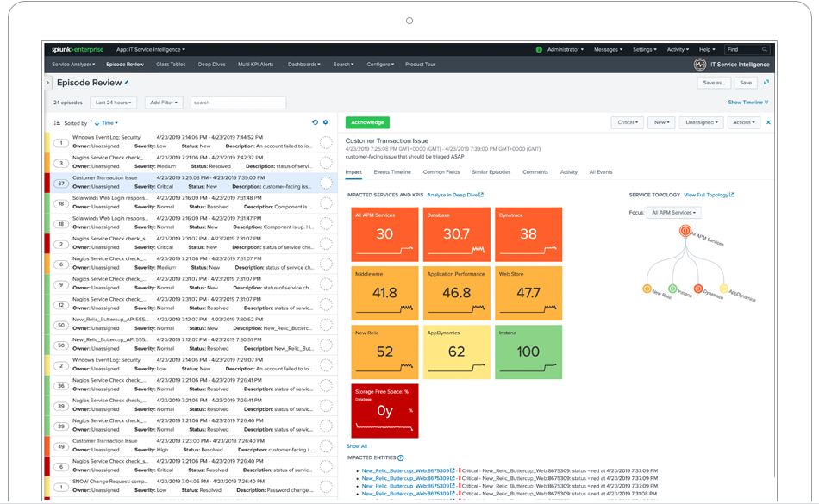Screen dimensions: 819x504
Task: Click the splunk>enterprise logo
Action: 78,50
